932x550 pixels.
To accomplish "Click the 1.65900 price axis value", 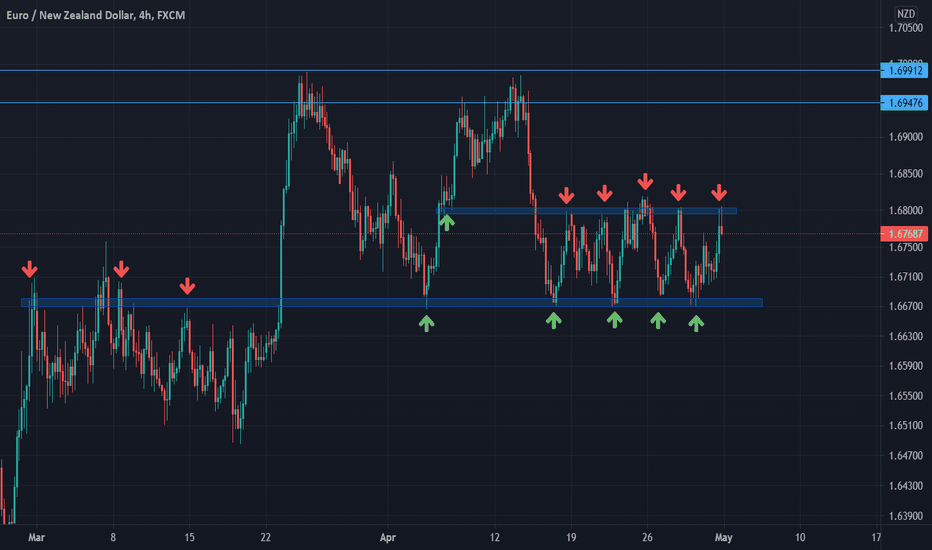I will (x=905, y=366).
